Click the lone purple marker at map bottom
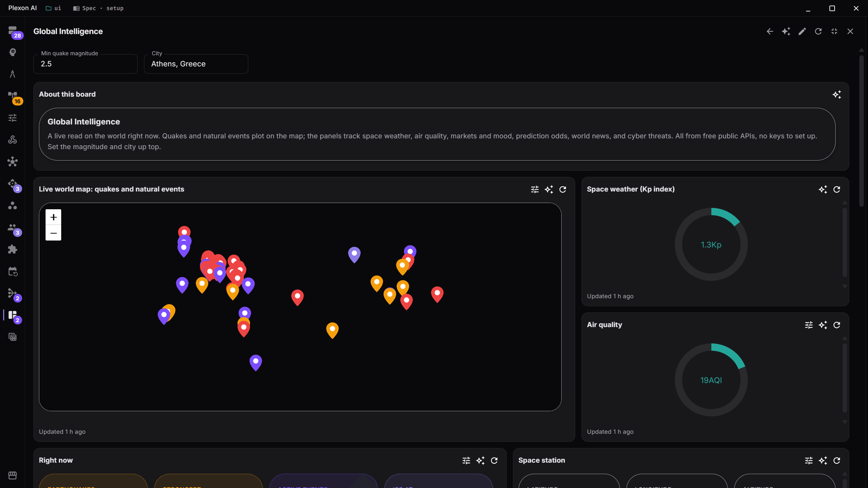Image resolution: width=868 pixels, height=488 pixels. pos(256,363)
